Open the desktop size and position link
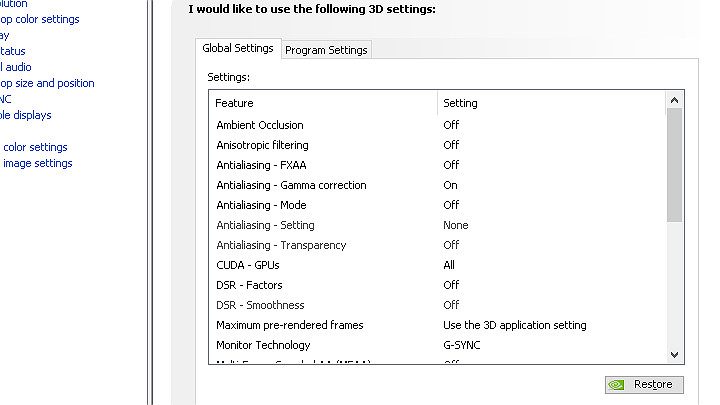This screenshot has height=405, width=720. click(47, 83)
